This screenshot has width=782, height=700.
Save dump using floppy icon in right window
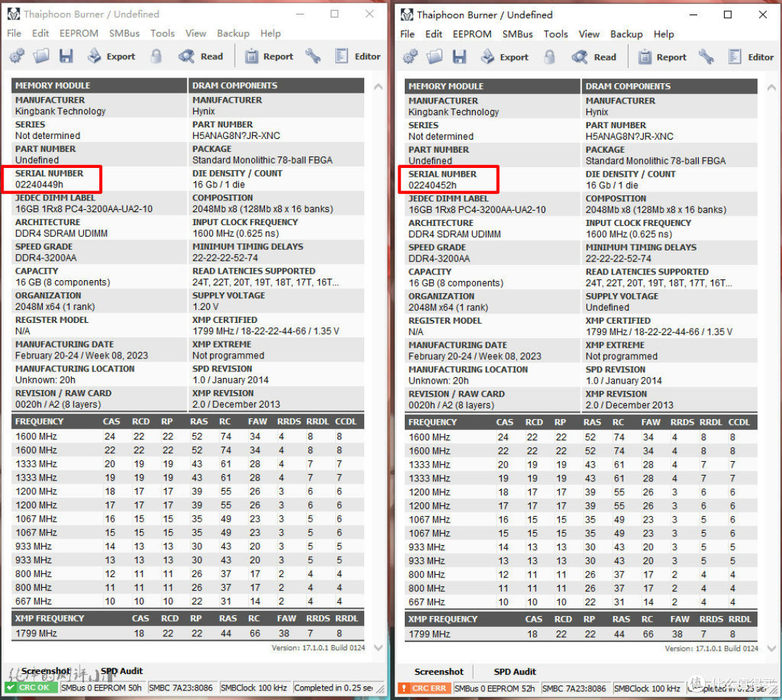tap(459, 57)
